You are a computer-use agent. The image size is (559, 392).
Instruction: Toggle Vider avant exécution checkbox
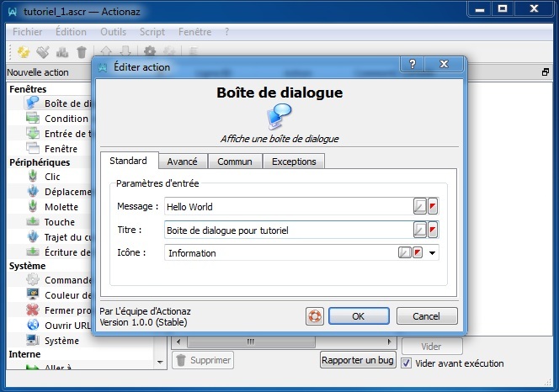click(x=407, y=363)
